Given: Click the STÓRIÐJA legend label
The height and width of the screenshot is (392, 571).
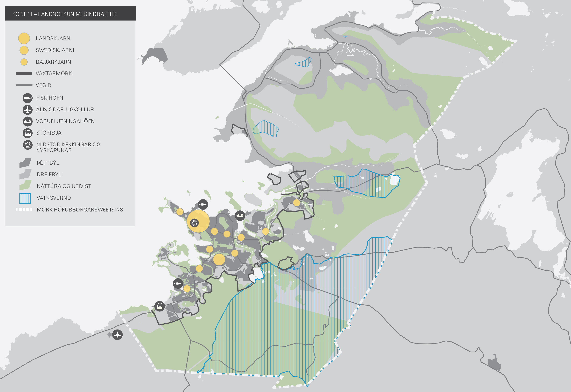Looking at the screenshot, I should point(49,133).
